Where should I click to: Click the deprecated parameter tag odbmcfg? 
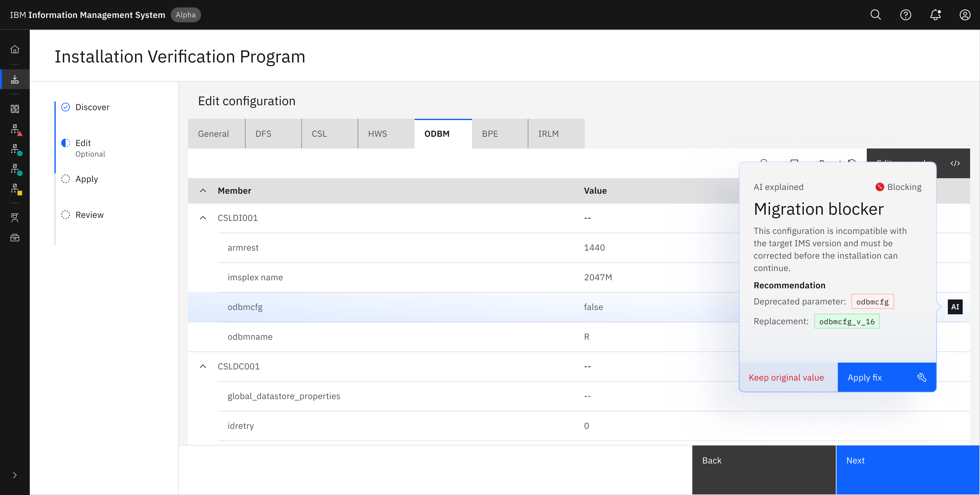(872, 302)
